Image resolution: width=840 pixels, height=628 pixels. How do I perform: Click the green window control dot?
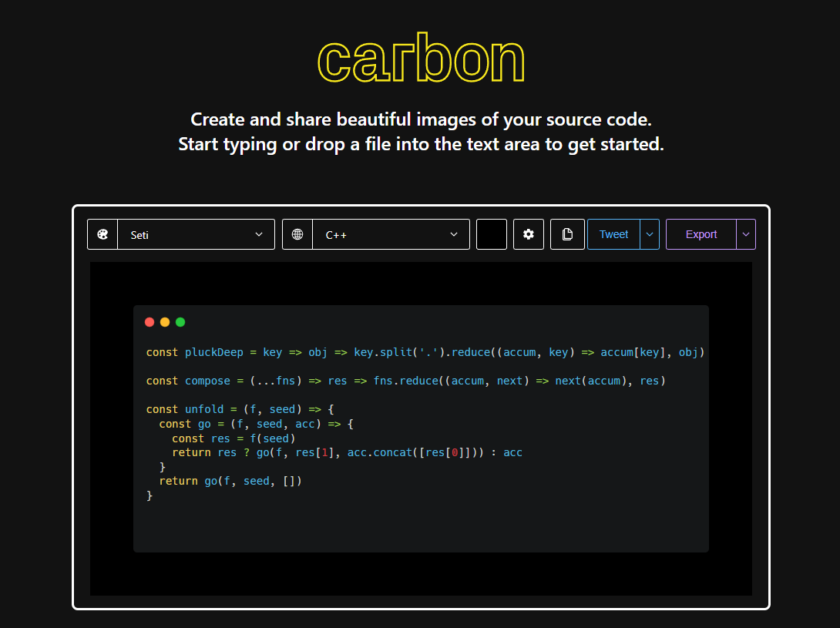coord(180,322)
